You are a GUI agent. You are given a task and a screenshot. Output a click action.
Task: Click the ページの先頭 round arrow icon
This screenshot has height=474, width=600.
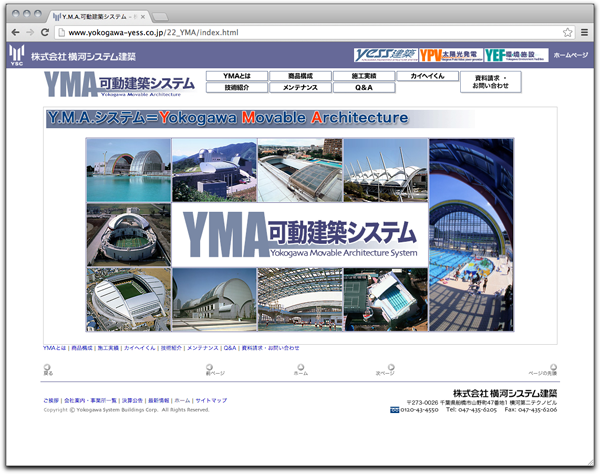553,367
